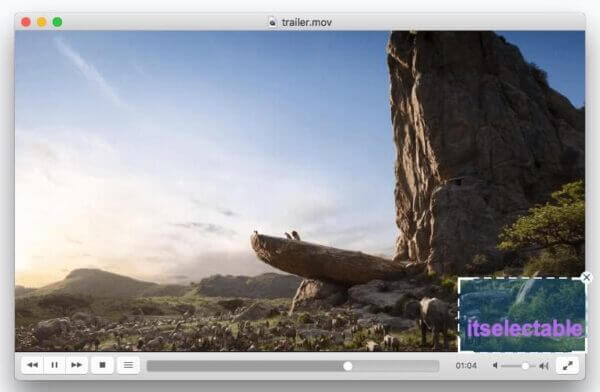Stop the video playback
This screenshot has width=600, height=392.
[x=103, y=365]
